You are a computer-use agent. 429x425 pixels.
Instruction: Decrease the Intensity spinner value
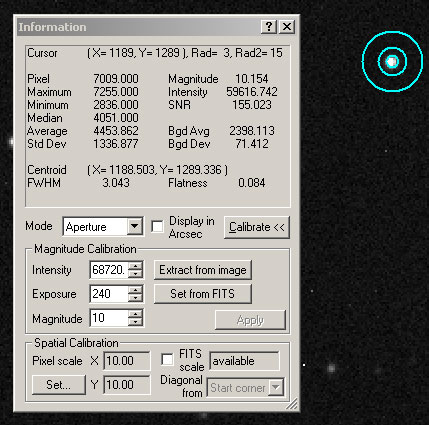pyautogui.click(x=135, y=274)
